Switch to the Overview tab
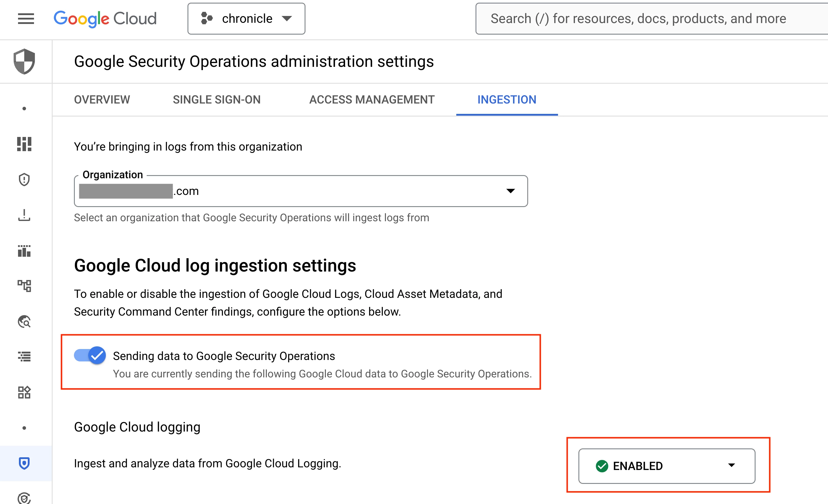828x504 pixels. [x=102, y=100]
